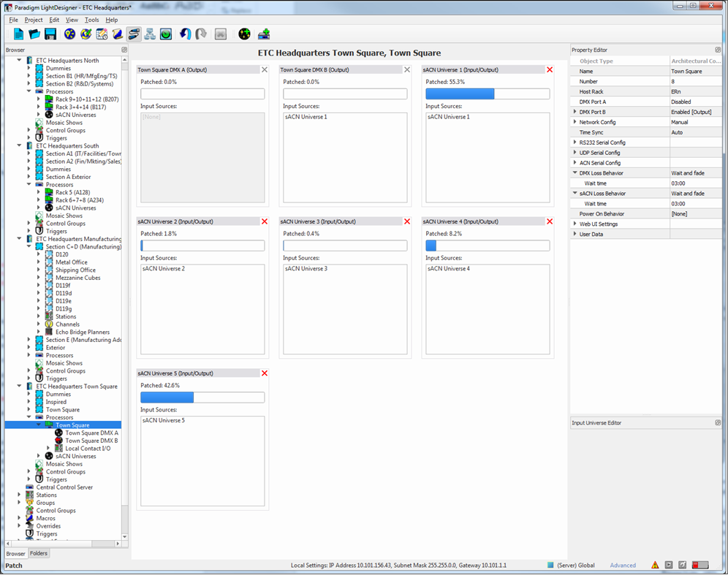This screenshot has height=578, width=728.
Task: Open the Tools menu
Action: (91, 20)
